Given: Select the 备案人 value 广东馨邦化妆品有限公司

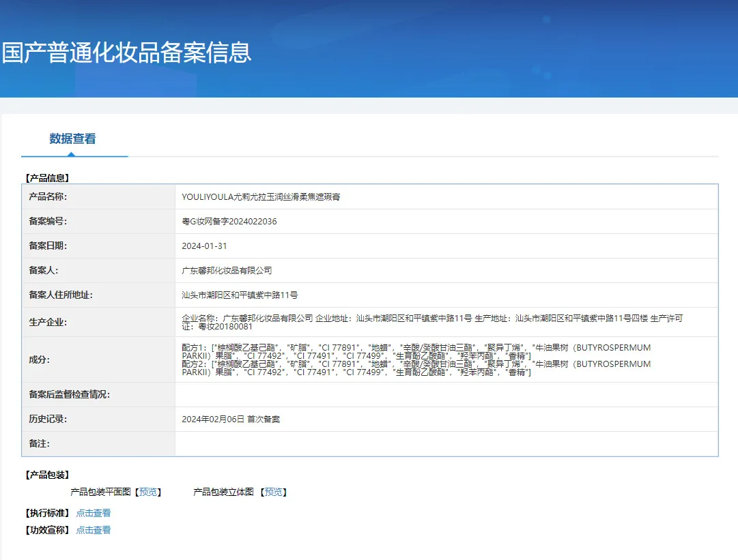Looking at the screenshot, I should (x=227, y=270).
